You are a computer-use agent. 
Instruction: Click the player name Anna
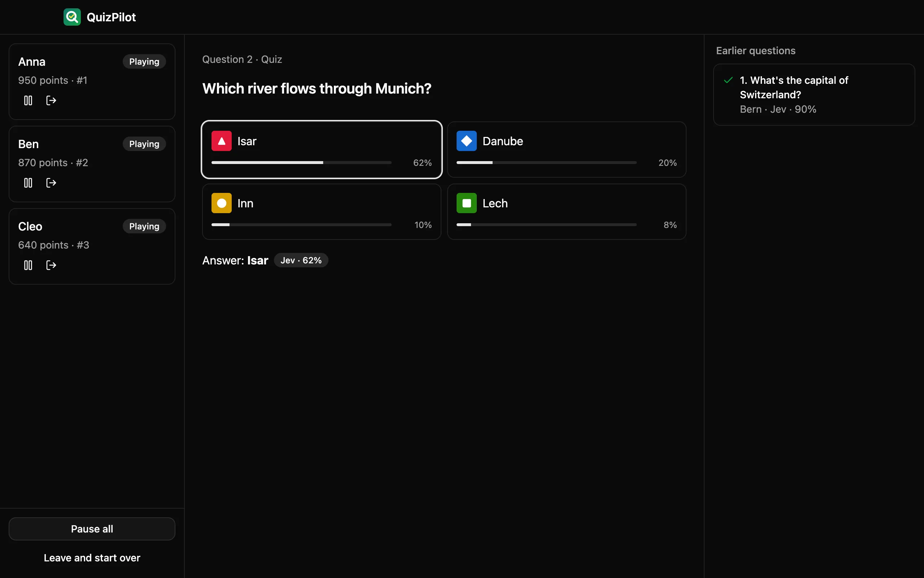click(x=32, y=62)
